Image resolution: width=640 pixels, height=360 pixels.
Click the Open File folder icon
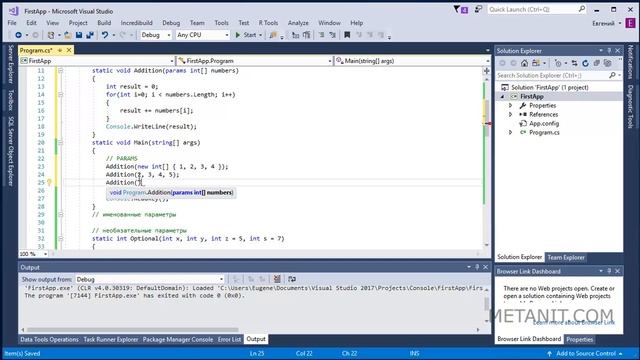(68, 35)
